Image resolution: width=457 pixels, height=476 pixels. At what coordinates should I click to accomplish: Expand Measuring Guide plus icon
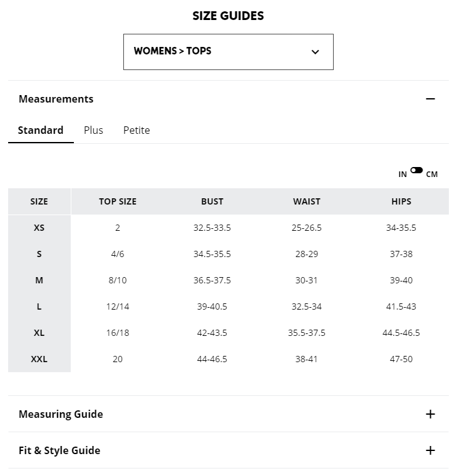(430, 414)
